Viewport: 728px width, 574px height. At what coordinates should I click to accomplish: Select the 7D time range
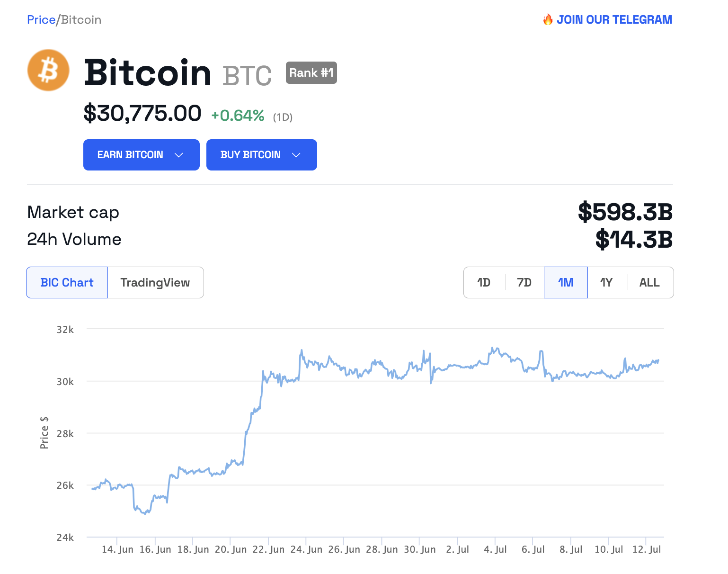pyautogui.click(x=524, y=282)
